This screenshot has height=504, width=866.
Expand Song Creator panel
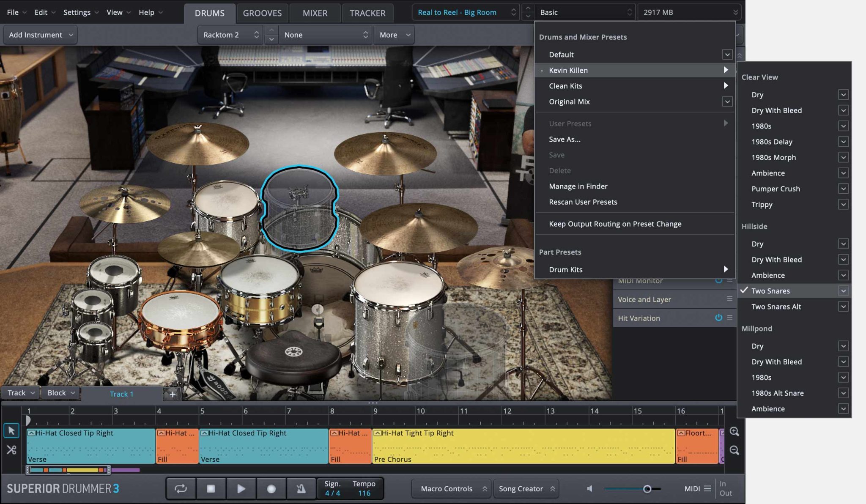point(526,489)
